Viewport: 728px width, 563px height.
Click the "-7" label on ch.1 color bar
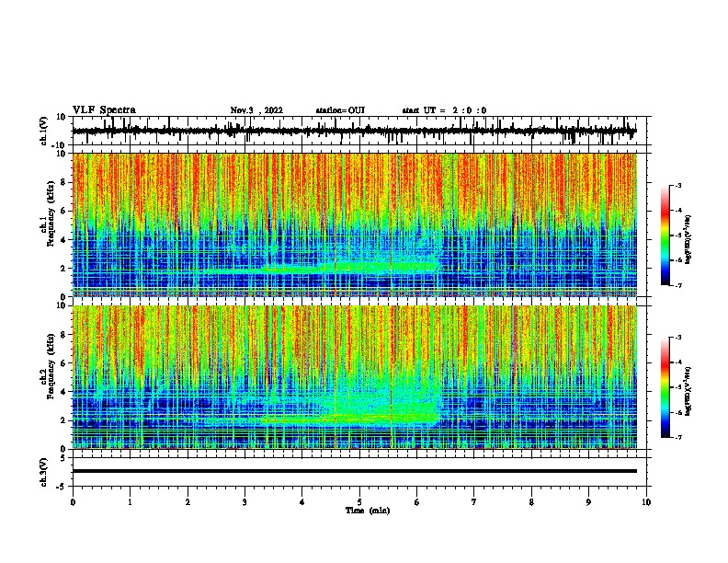[x=677, y=285]
